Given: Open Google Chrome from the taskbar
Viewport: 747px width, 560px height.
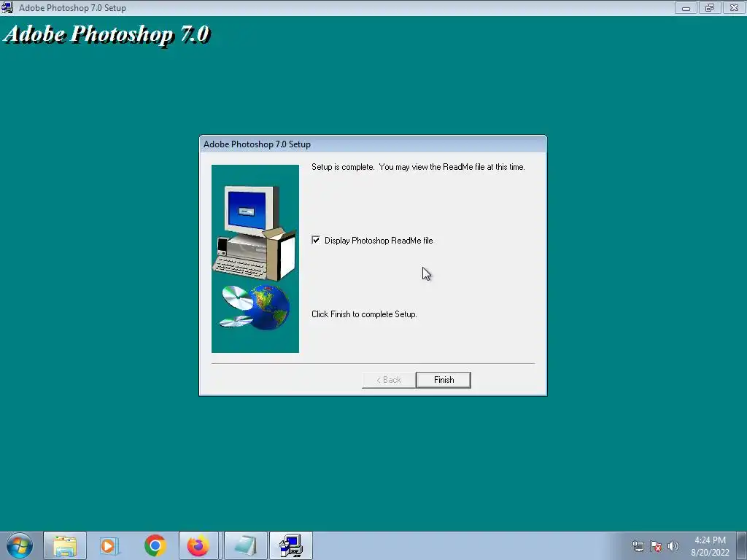Looking at the screenshot, I should [155, 545].
